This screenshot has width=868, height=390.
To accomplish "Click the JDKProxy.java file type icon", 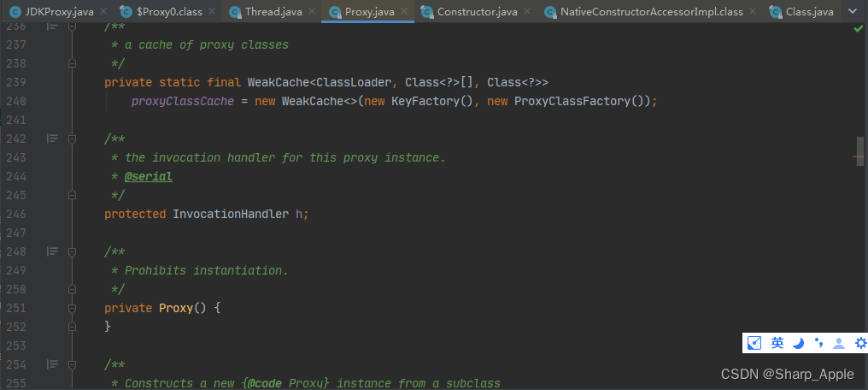I will coord(16,12).
